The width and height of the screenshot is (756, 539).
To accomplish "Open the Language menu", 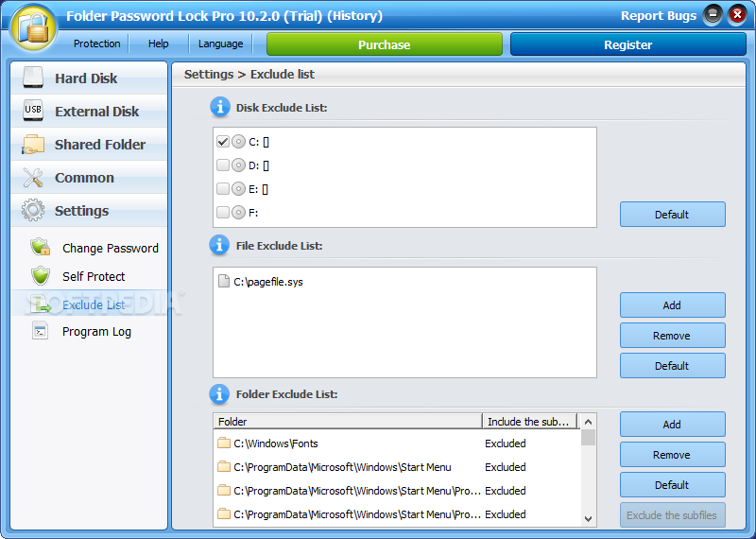I will tap(220, 43).
